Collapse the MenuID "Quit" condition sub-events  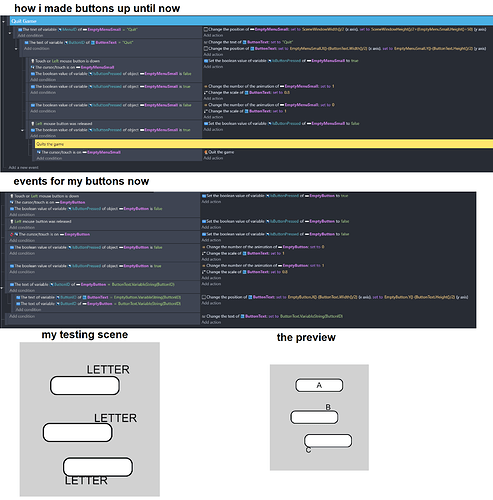[x=10, y=33]
